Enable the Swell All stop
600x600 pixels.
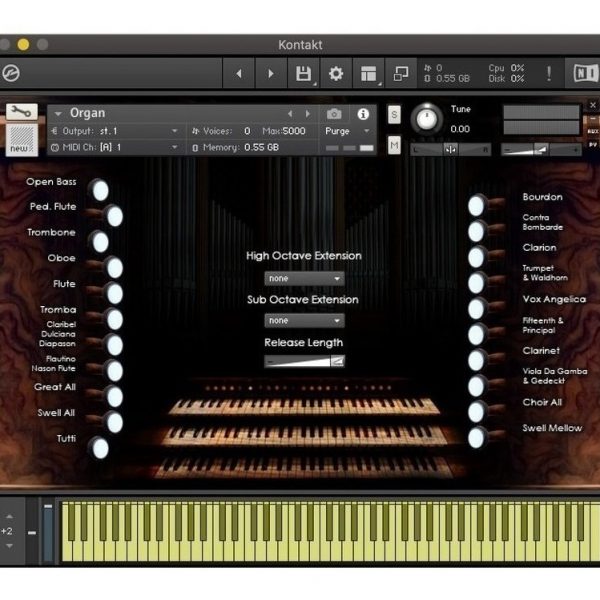click(x=115, y=423)
